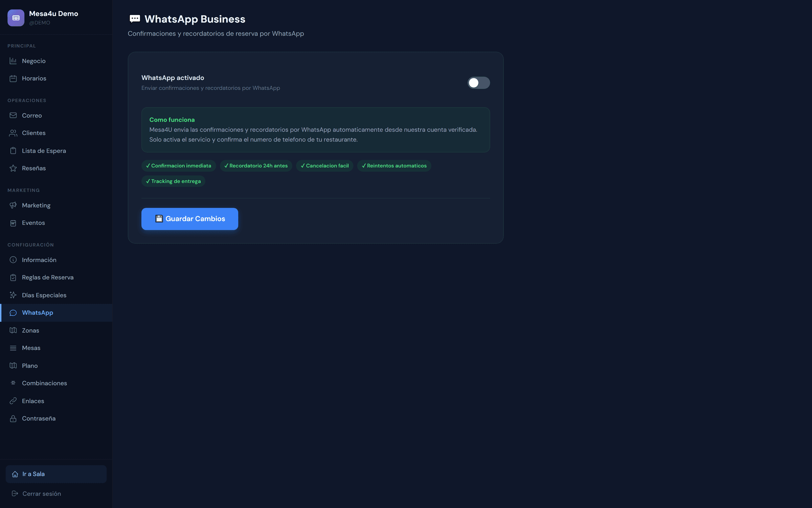Click the Mesa4u Demo logo icon
The image size is (812, 508).
click(x=16, y=18)
